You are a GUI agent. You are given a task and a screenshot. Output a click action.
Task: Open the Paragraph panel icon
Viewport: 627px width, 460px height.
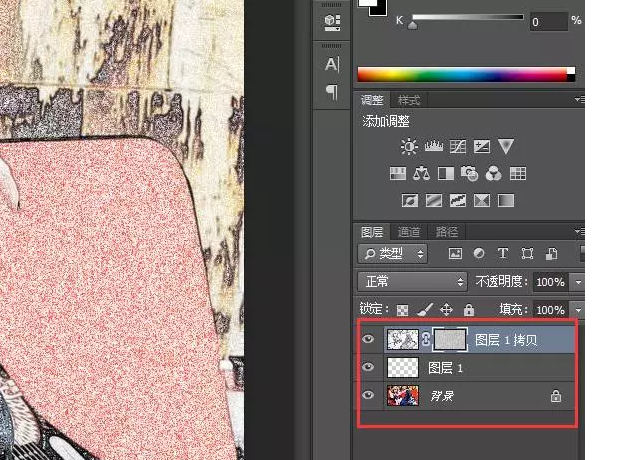tap(332, 92)
